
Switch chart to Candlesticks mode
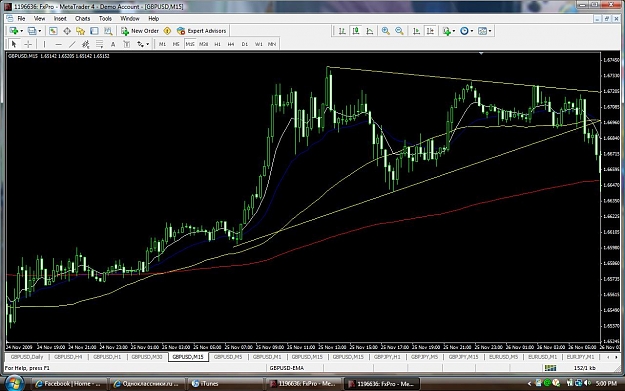click(356, 31)
